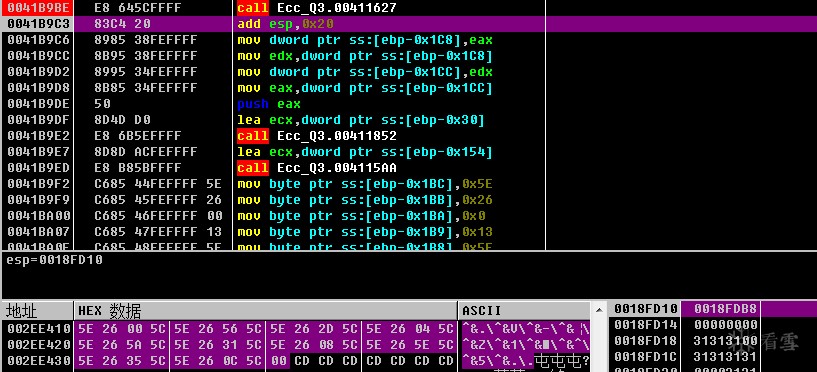Click lea ecx,dword ptr ss:[ebp-0x154] instruction

(x=365, y=152)
